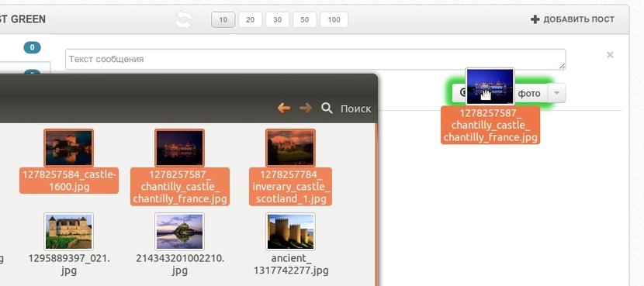Dismiss the post form with the X
This screenshot has height=286, width=644.
coord(610,54)
